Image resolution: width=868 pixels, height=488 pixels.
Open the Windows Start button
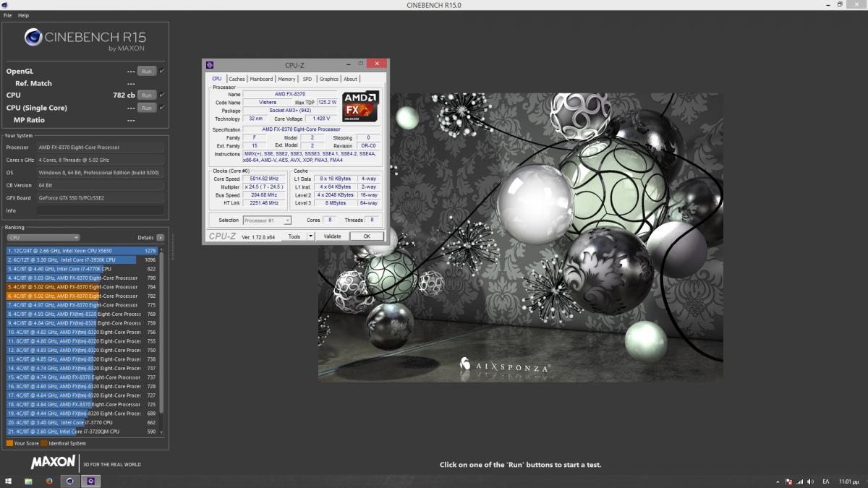9,481
